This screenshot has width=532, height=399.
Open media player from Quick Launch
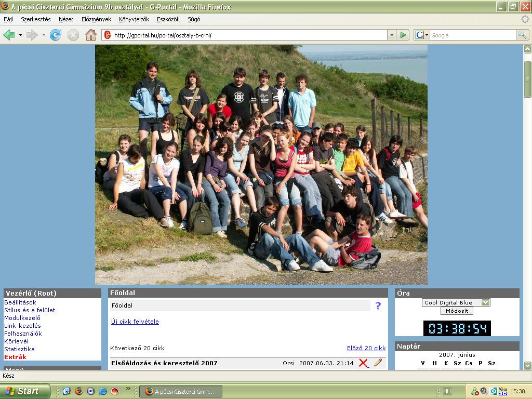point(90,391)
